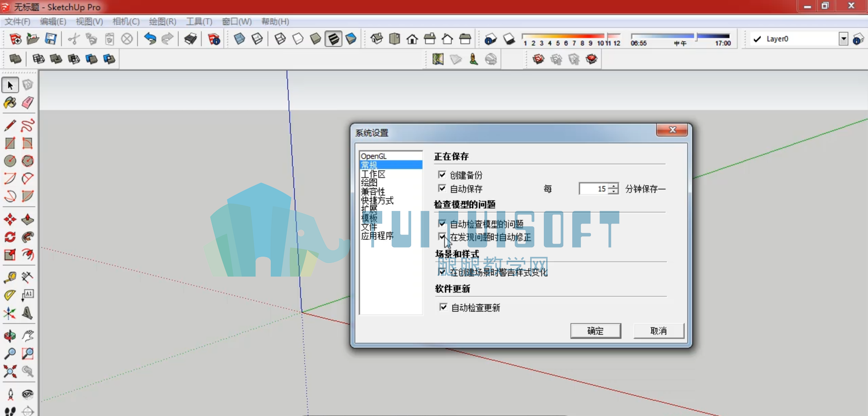Toggle the 自动保存 checkbox

pyautogui.click(x=442, y=188)
